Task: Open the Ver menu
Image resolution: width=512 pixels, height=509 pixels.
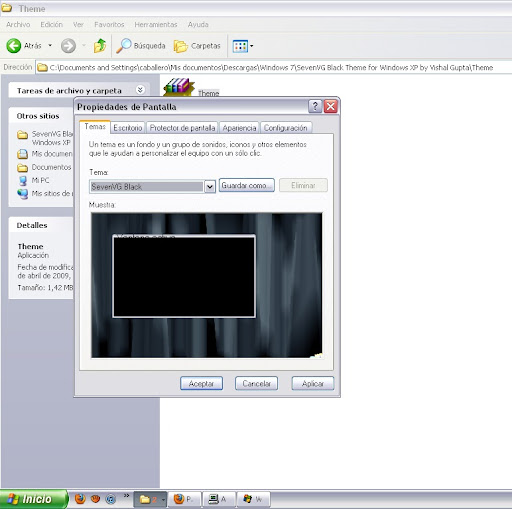Action: click(78, 24)
